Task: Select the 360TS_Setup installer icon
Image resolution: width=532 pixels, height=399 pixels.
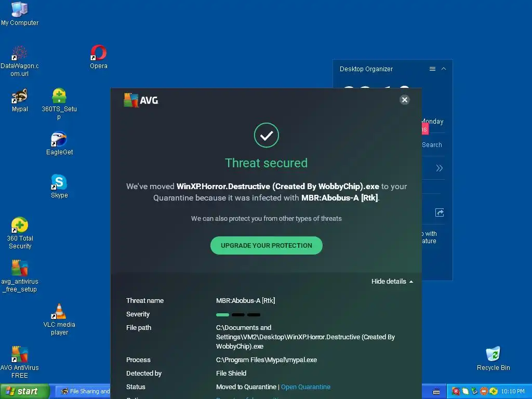Action: coord(59,104)
